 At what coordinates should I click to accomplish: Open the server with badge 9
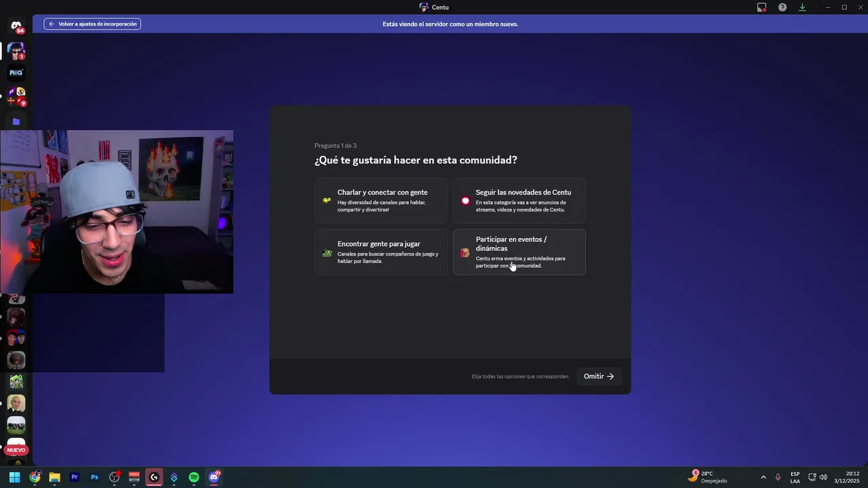16,96
